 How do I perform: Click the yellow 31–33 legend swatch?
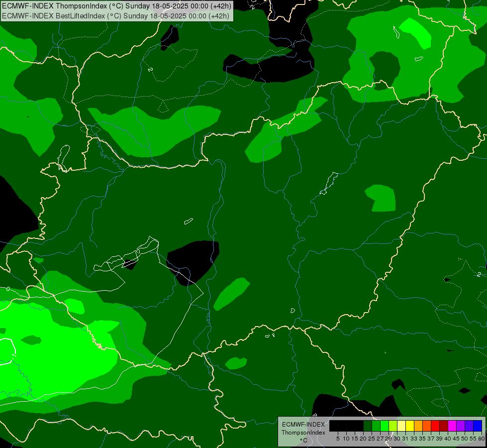pyautogui.click(x=410, y=426)
